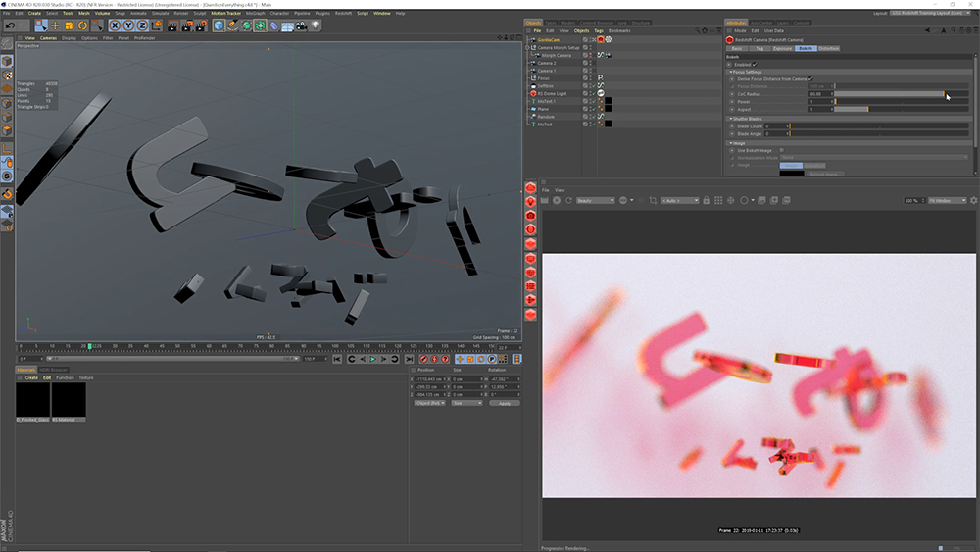Screen dimensions: 980x552
Task: Switch to the Distortion tab
Action: (829, 48)
